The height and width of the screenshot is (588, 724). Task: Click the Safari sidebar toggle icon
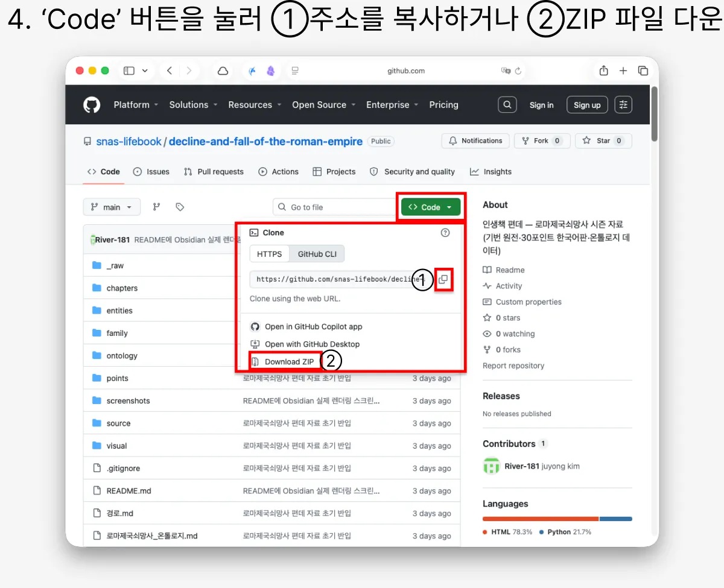point(129,71)
